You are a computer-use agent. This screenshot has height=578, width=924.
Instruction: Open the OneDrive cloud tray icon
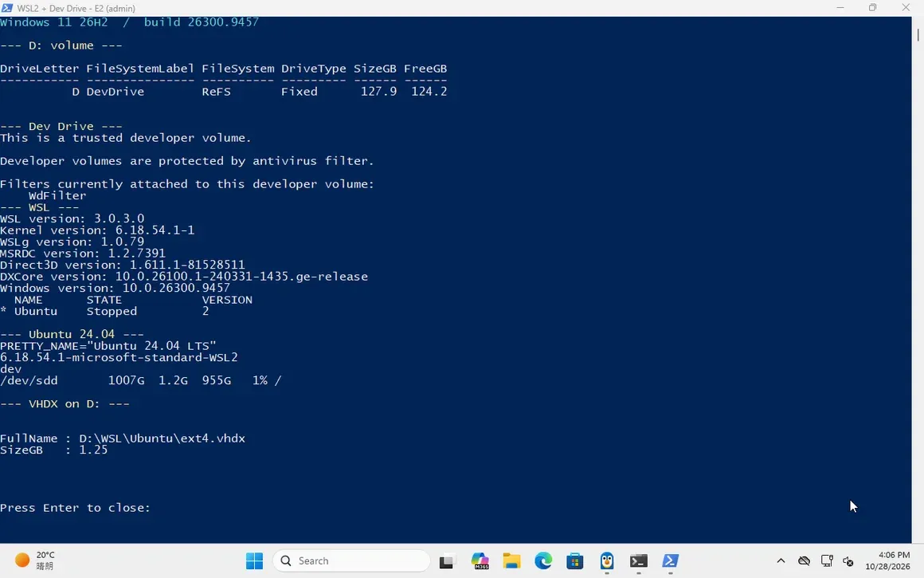(x=804, y=561)
